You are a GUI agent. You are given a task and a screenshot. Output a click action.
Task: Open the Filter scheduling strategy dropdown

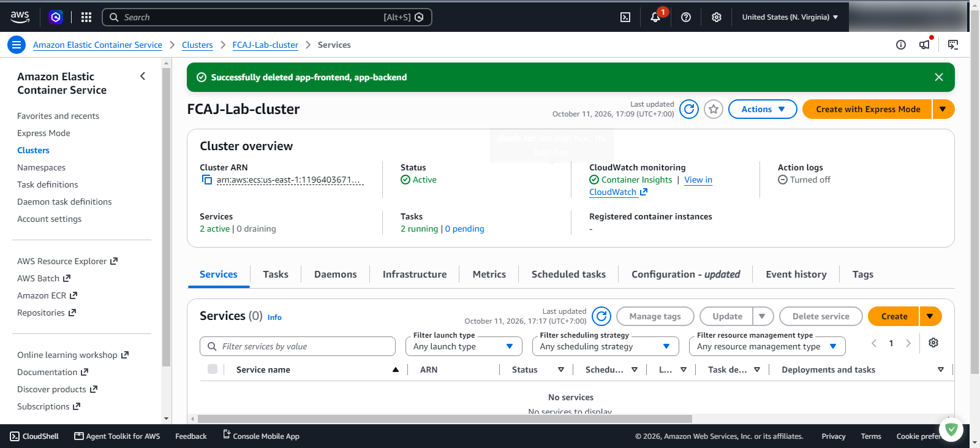tap(605, 346)
